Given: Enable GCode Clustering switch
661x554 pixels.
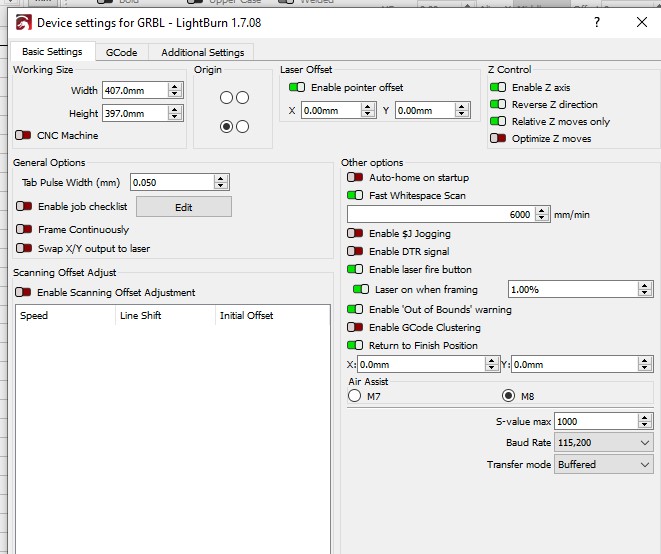Looking at the screenshot, I should coord(355,327).
